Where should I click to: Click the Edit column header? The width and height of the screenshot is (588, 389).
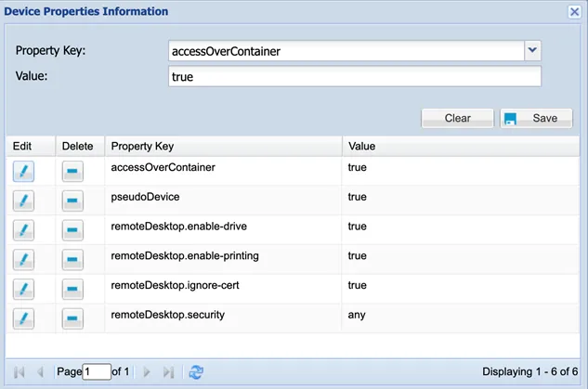pyautogui.click(x=31, y=146)
